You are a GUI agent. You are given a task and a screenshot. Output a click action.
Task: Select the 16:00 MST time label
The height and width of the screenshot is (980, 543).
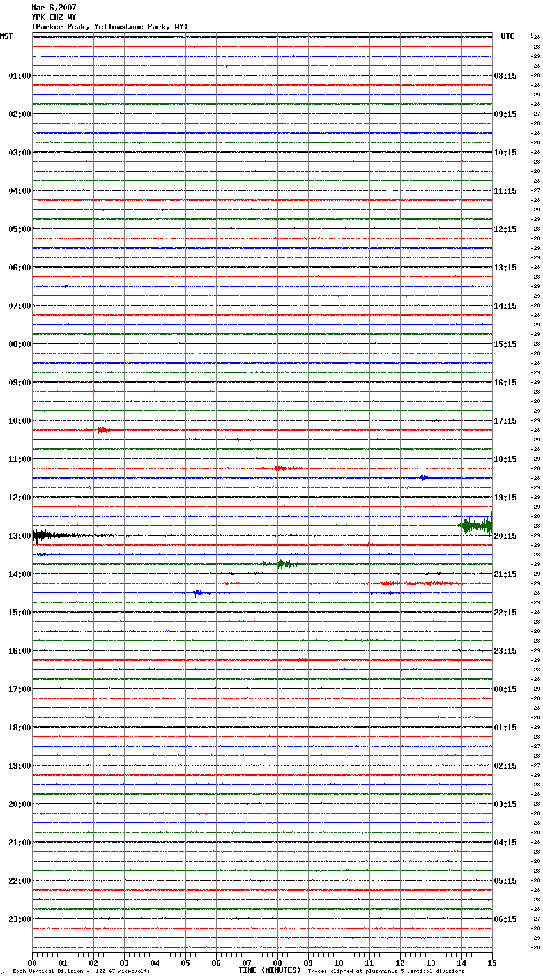click(20, 651)
